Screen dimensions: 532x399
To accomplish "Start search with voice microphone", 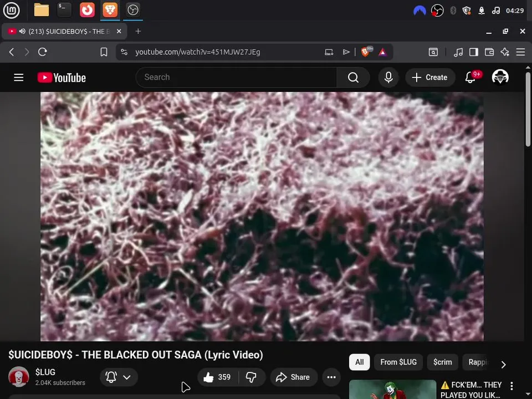I will [x=388, y=78].
